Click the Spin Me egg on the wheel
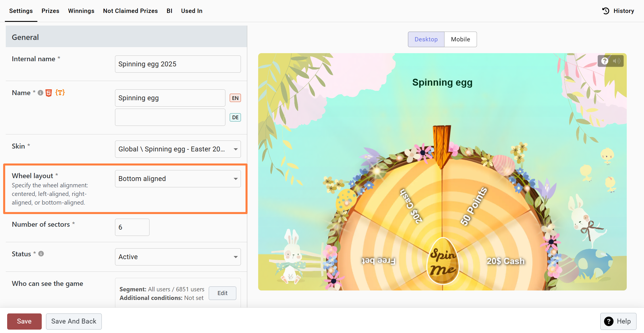This screenshot has width=644, height=333. tap(443, 261)
